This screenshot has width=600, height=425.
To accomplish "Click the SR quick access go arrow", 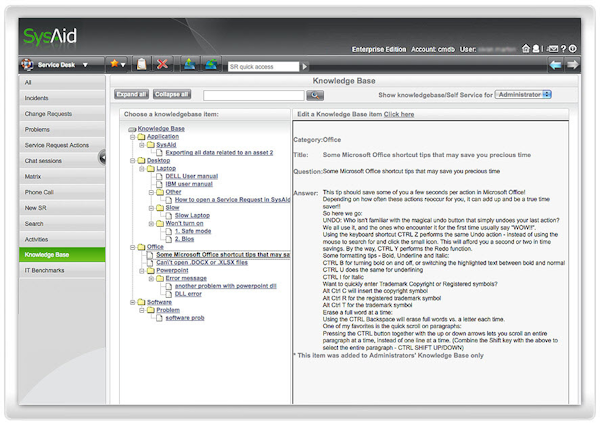I will (x=305, y=67).
